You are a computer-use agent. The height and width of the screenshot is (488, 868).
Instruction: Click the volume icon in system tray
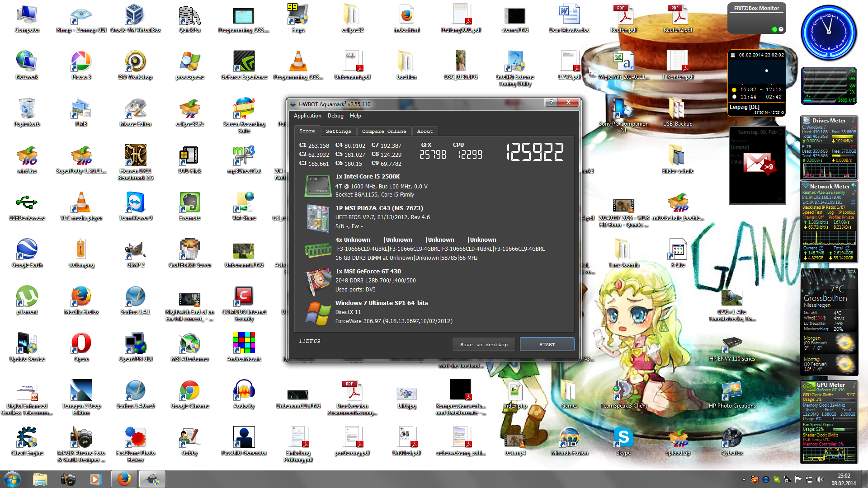pyautogui.click(x=820, y=479)
